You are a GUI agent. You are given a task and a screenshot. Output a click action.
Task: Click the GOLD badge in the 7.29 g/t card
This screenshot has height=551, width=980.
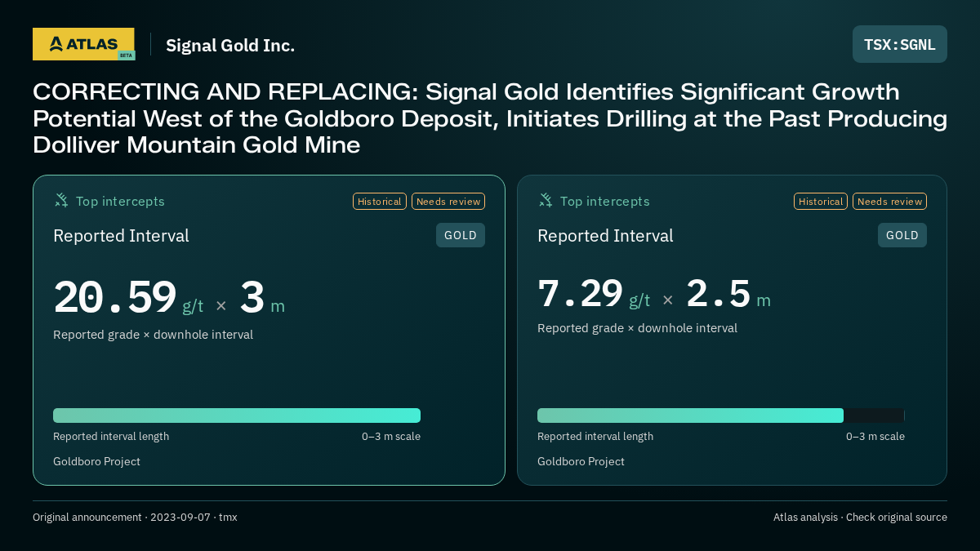[x=902, y=235]
